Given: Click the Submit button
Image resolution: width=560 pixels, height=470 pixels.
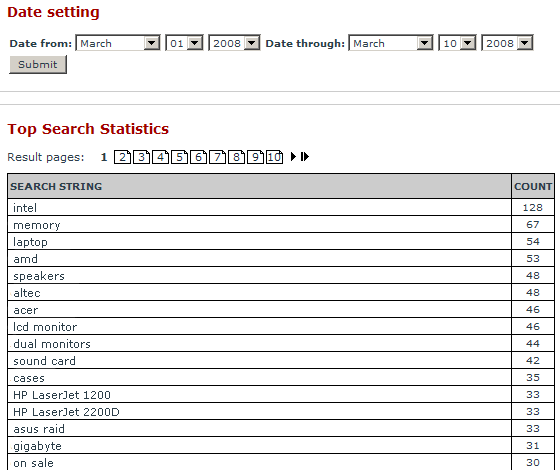Looking at the screenshot, I should [38, 65].
